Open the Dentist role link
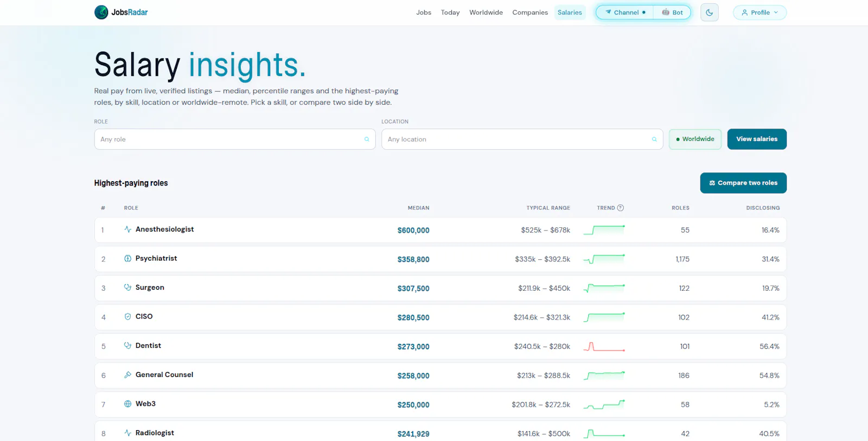The image size is (868, 441). [x=148, y=346]
